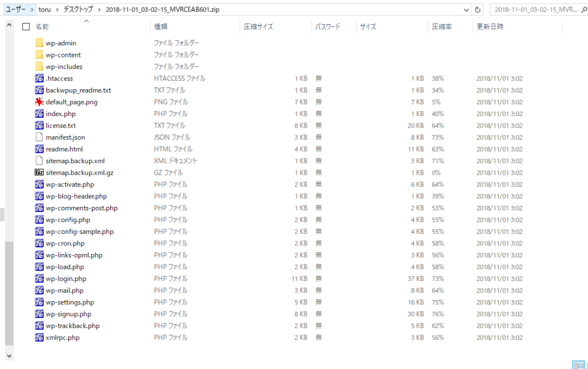Select the file name wp-login.php
588x369 pixels.
coord(66,279)
